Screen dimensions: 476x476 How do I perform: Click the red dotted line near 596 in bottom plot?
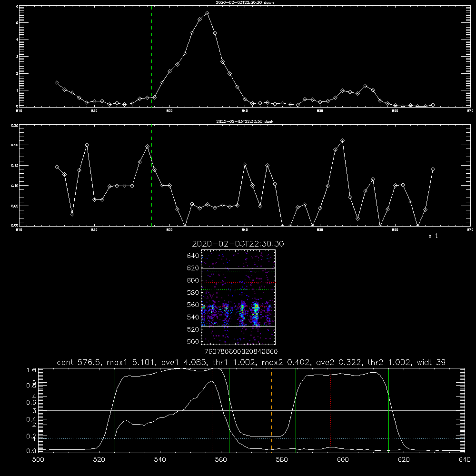[330, 410]
